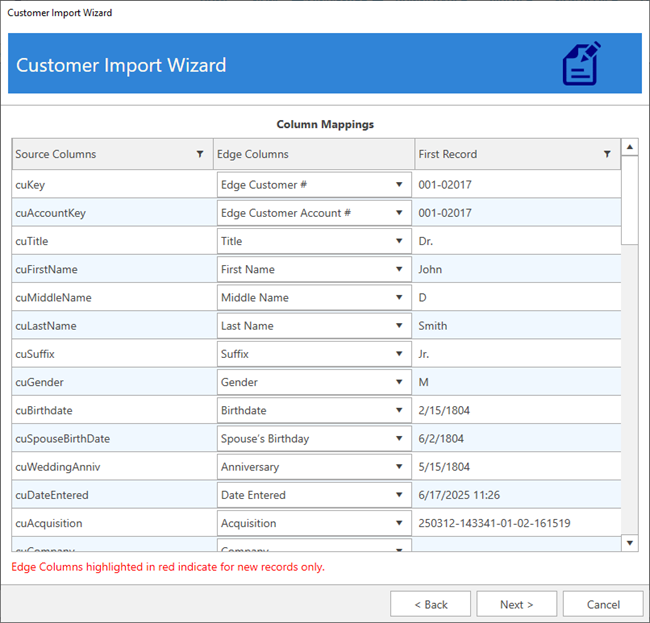Open the Edge Customer Account # dropdown
The height and width of the screenshot is (623, 650).
click(x=400, y=213)
